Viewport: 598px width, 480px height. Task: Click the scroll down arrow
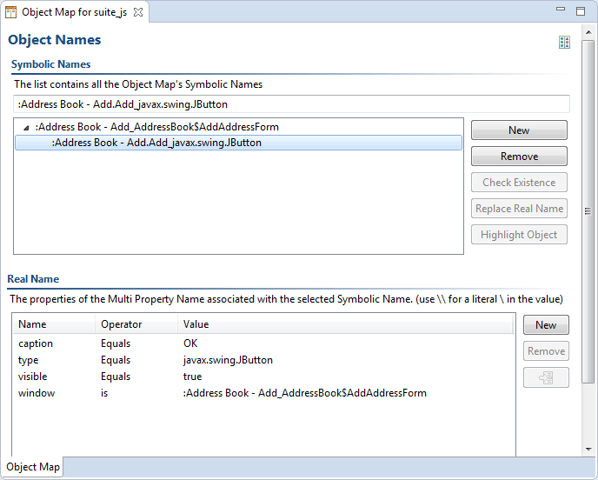588,449
